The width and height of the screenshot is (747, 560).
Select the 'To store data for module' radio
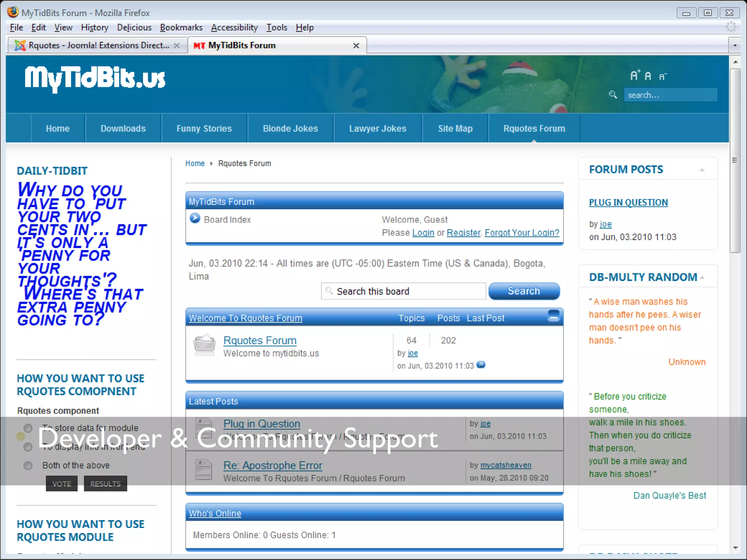click(28, 428)
